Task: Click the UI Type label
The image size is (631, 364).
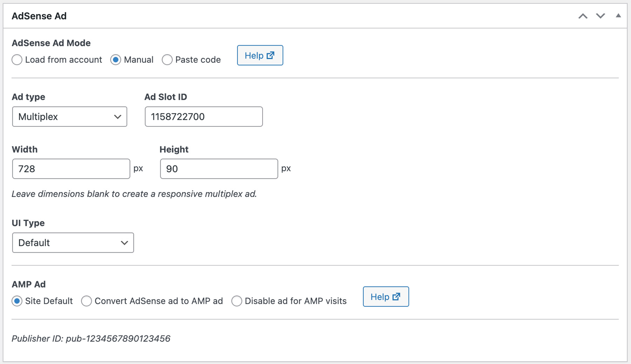Action: point(28,223)
